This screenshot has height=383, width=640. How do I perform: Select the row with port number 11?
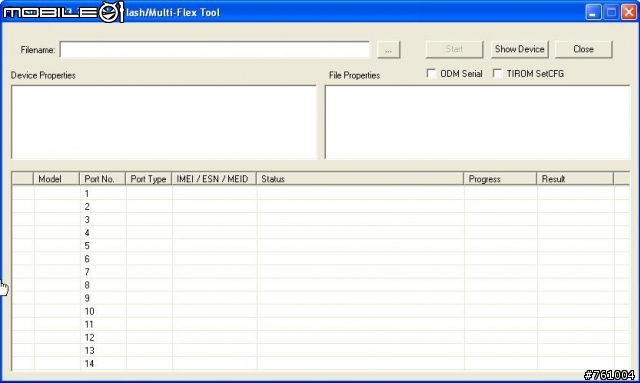coord(321,324)
